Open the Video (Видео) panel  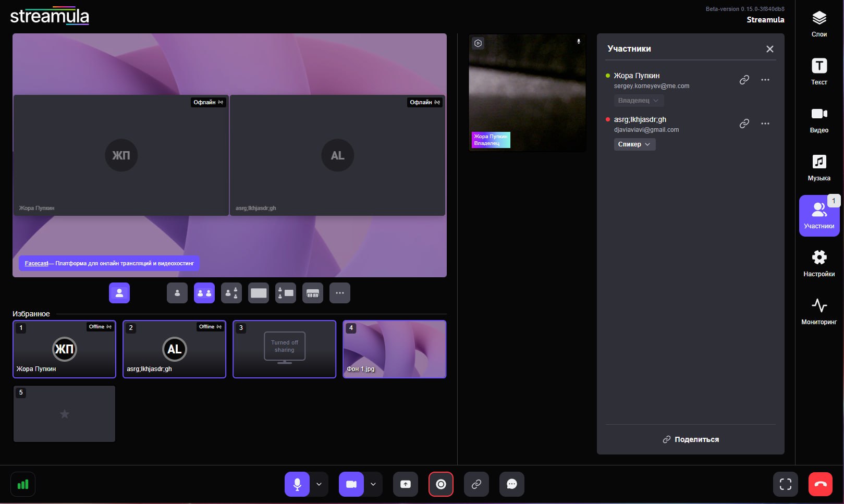tap(819, 119)
